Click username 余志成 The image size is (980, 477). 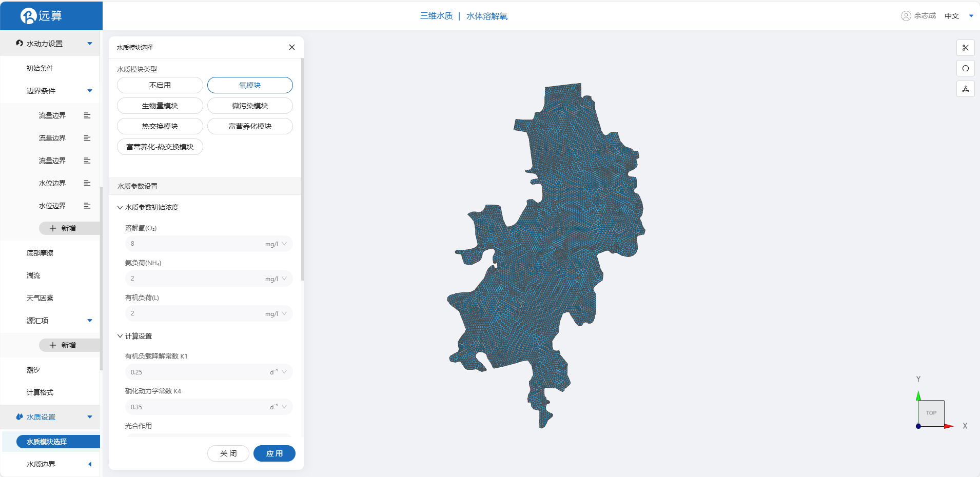[x=925, y=16]
